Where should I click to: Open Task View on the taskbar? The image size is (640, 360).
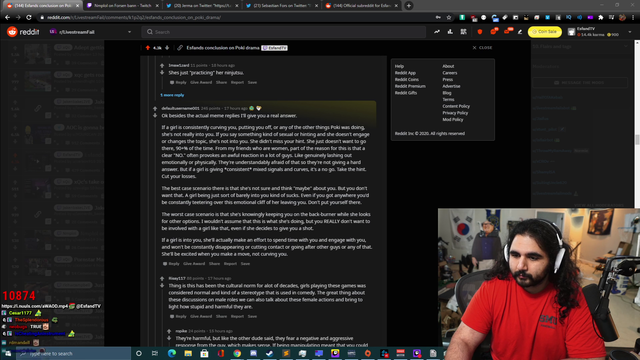pyautogui.click(x=155, y=353)
